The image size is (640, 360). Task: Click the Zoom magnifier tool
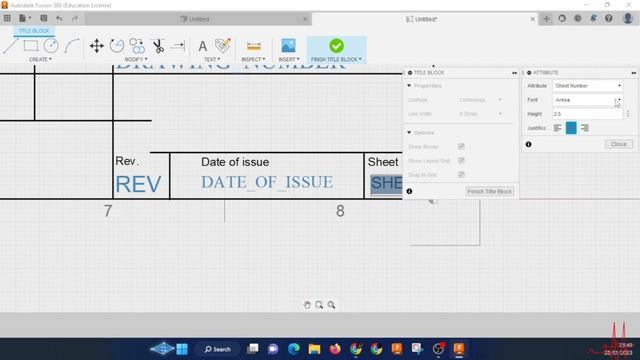click(331, 305)
